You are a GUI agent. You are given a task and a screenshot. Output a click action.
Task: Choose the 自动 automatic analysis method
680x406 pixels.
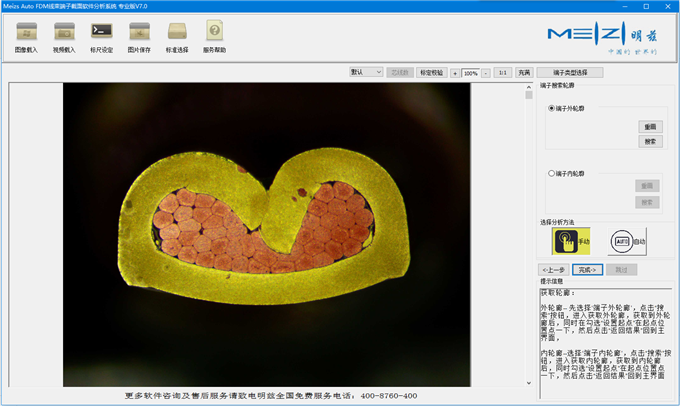pos(626,242)
